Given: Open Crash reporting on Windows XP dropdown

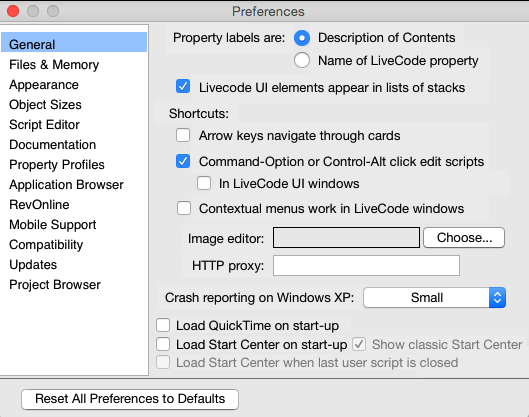Looking at the screenshot, I should (434, 298).
